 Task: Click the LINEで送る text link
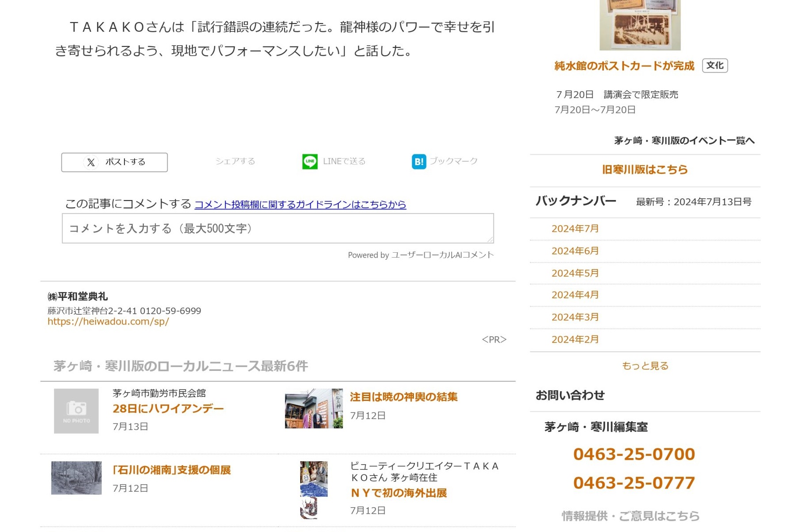[x=344, y=161]
